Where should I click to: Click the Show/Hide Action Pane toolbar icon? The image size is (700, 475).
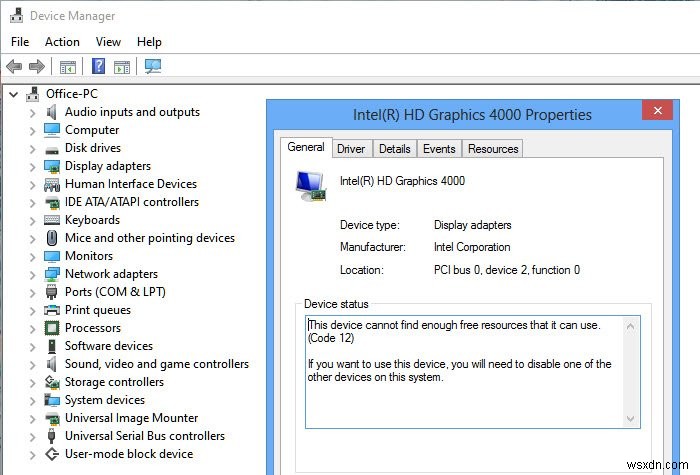[x=122, y=67]
